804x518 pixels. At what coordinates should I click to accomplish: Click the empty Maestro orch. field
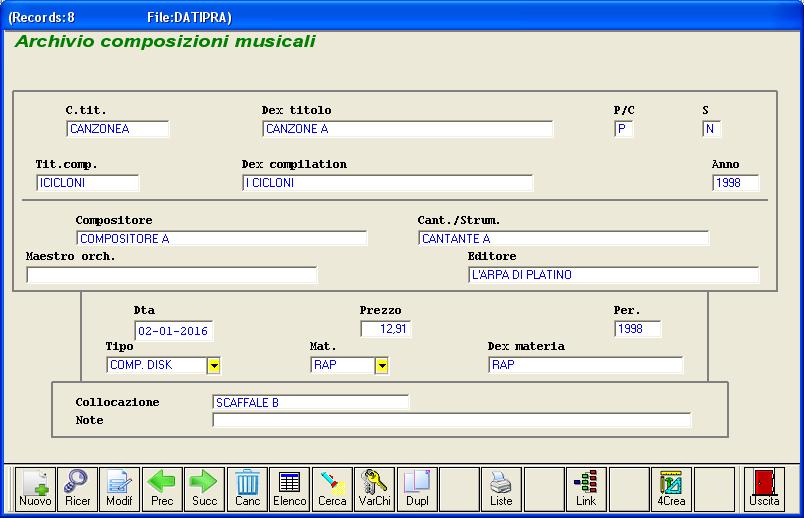pos(171,275)
